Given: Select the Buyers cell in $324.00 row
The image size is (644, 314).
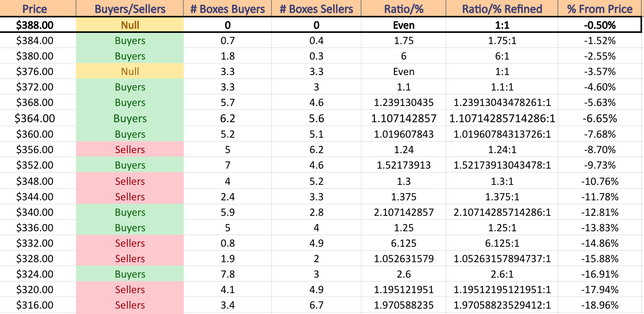Looking at the screenshot, I should click(x=130, y=274).
